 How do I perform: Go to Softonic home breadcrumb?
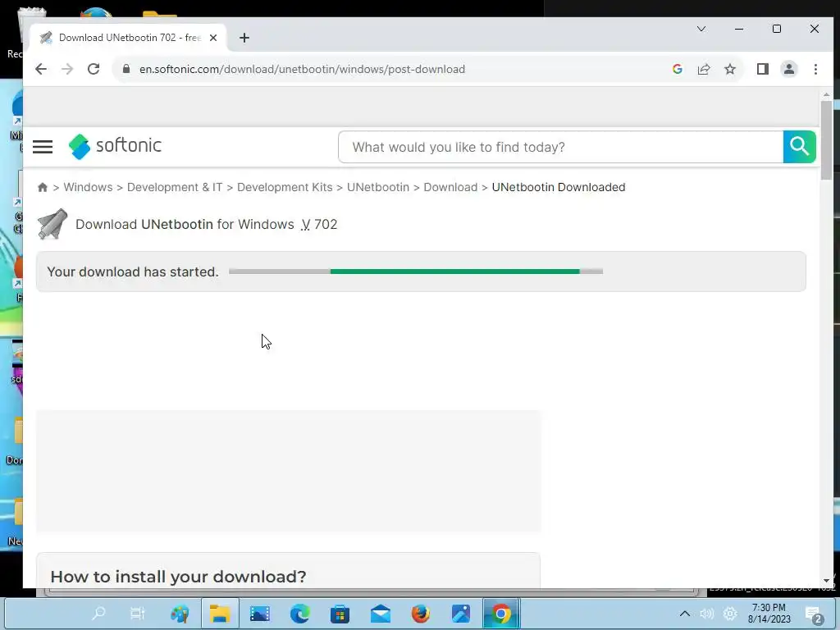tap(43, 187)
